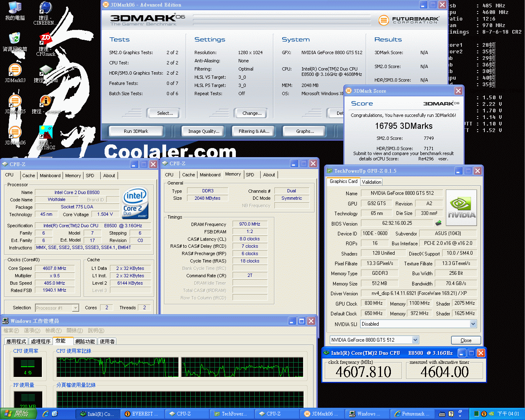525x420 pixels.
Task: Click the green monitor tray icon
Action: tap(477, 414)
